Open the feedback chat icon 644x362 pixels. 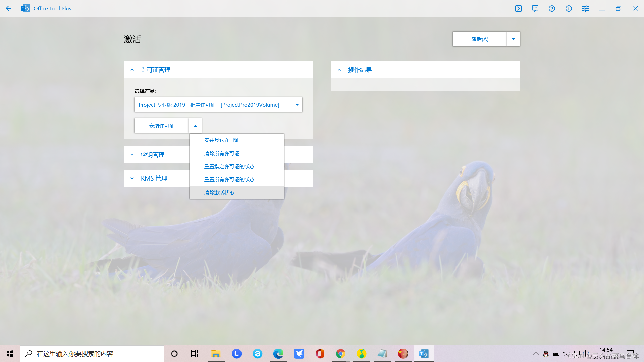535,8
